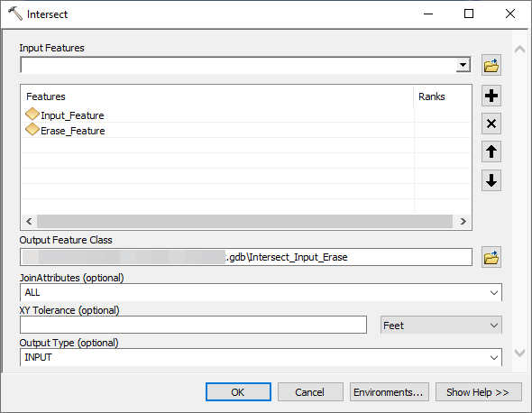
Task: Click the Erase_Feature layer diamond icon
Action: click(x=32, y=129)
